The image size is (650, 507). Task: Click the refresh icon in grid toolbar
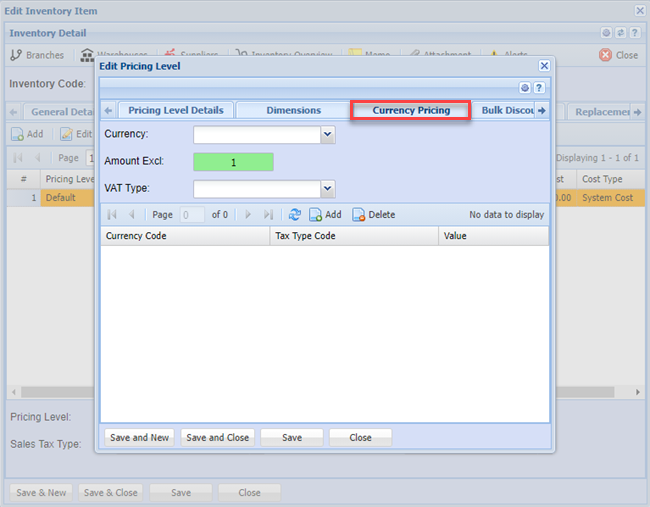[294, 215]
